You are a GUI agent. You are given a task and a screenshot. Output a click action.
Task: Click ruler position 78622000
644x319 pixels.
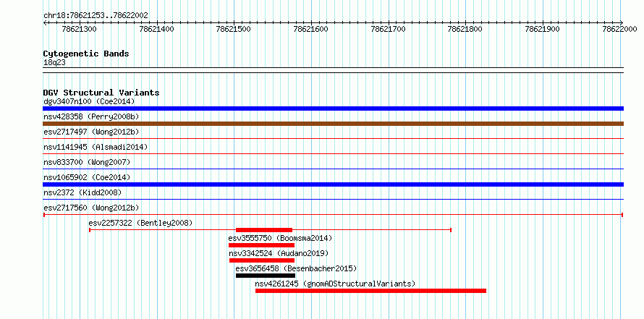click(620, 29)
